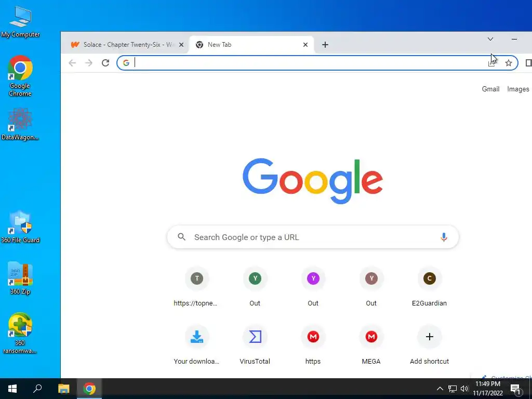
Task: Open My Computer desktop icon
Action: (x=20, y=21)
